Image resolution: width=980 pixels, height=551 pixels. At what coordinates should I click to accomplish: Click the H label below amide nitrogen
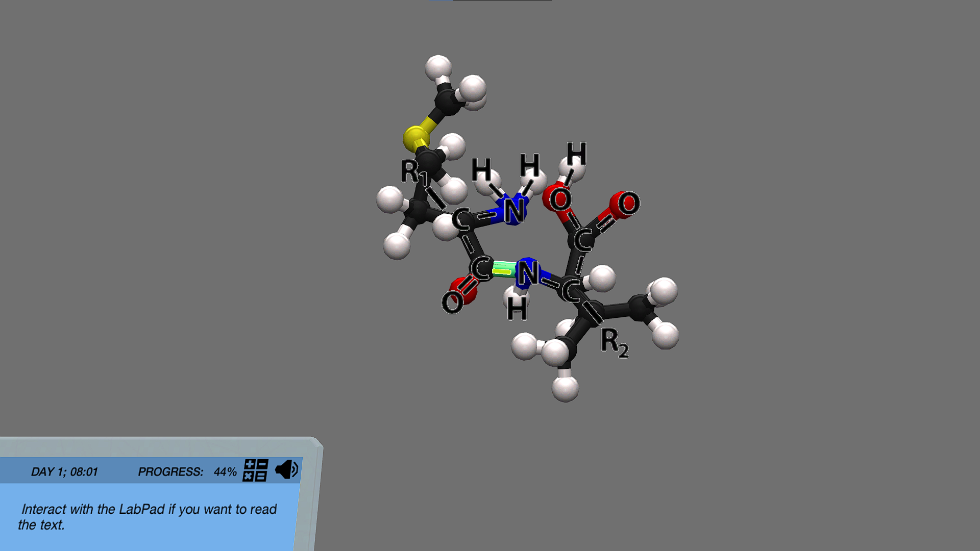click(517, 309)
